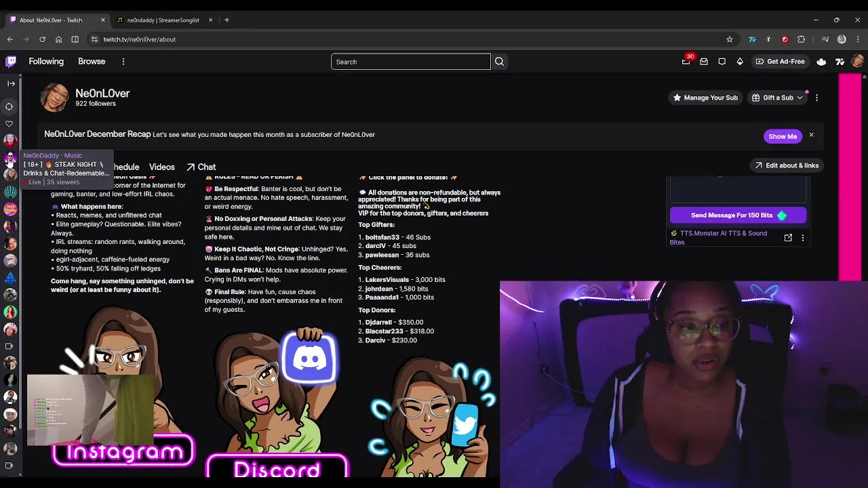This screenshot has width=868, height=488.
Task: Click the Get Ad-Free button
Action: tap(780, 62)
